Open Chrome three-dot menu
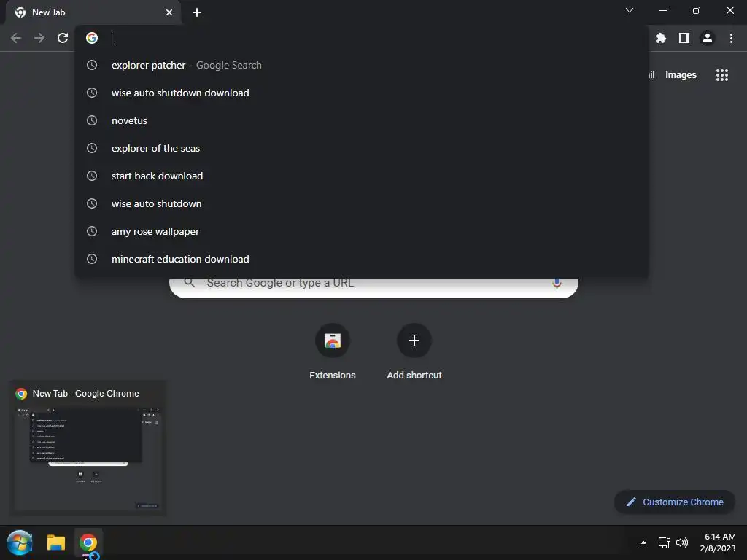The width and height of the screenshot is (747, 560). [x=731, y=38]
